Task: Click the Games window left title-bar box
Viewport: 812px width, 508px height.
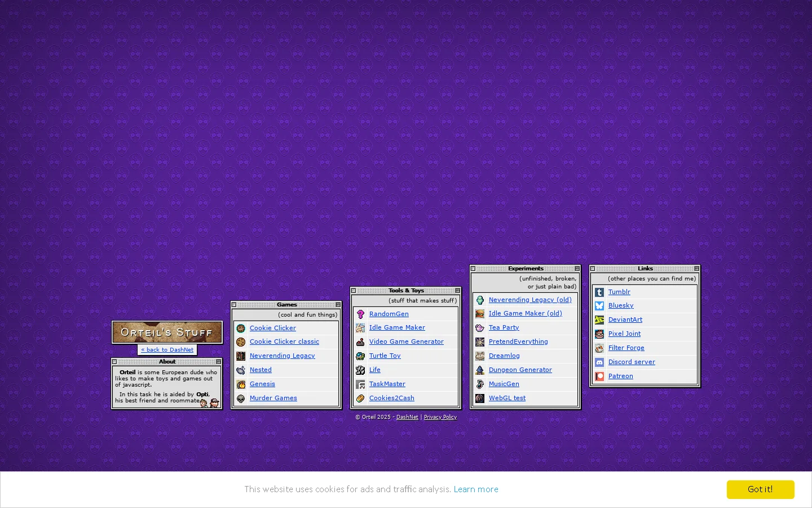Action: [234, 305]
